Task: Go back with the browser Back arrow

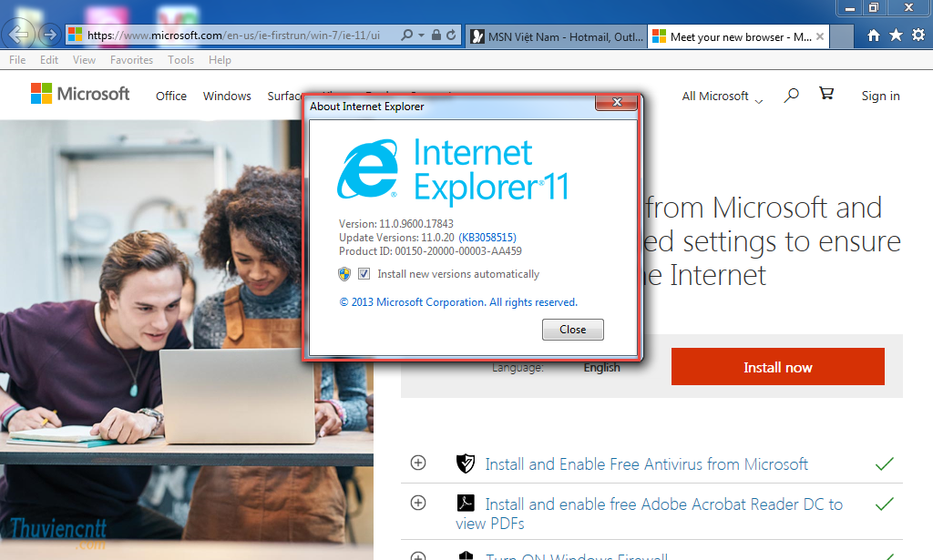Action: coord(18,35)
